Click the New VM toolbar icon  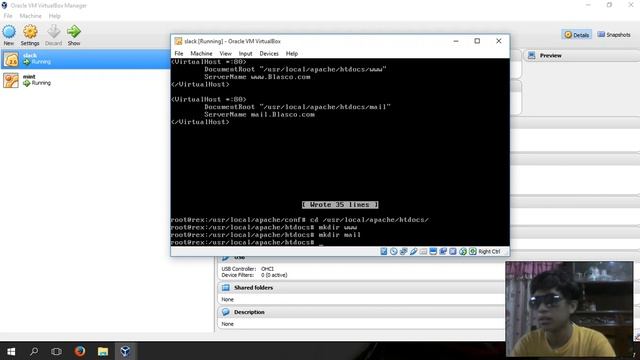[9, 36]
